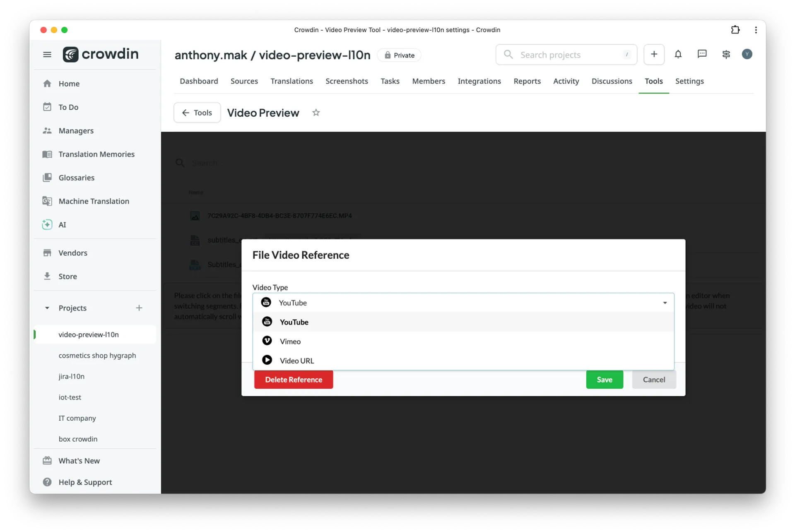This screenshot has height=532, width=795.
Task: Open the Crowdin Store
Action: pos(67,277)
